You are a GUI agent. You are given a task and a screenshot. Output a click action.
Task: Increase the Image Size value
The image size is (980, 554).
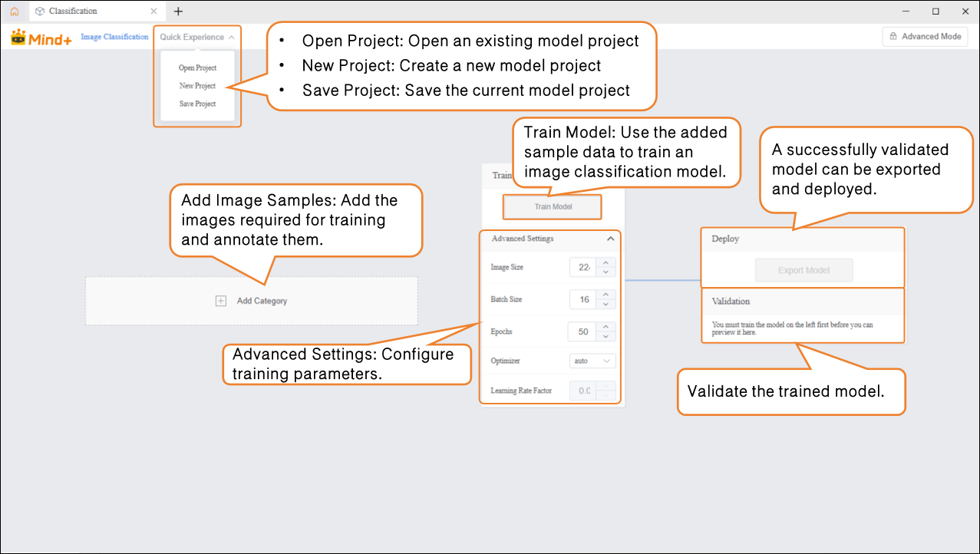[605, 262]
